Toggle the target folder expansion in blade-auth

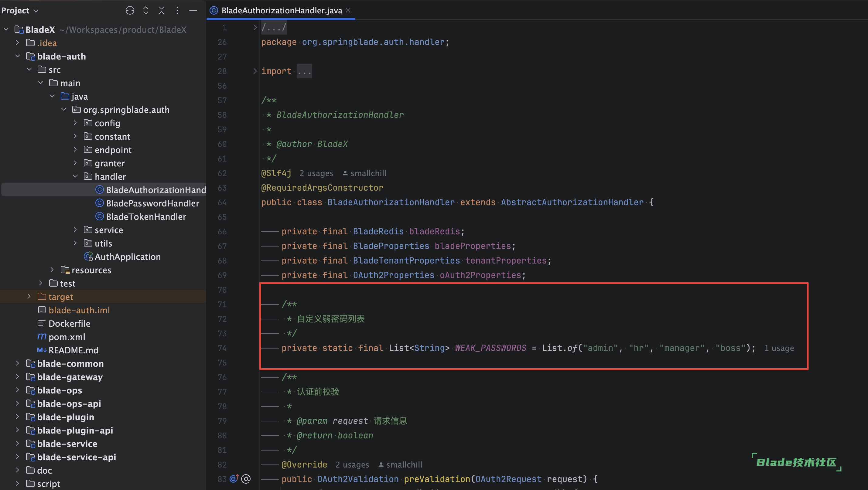click(29, 297)
